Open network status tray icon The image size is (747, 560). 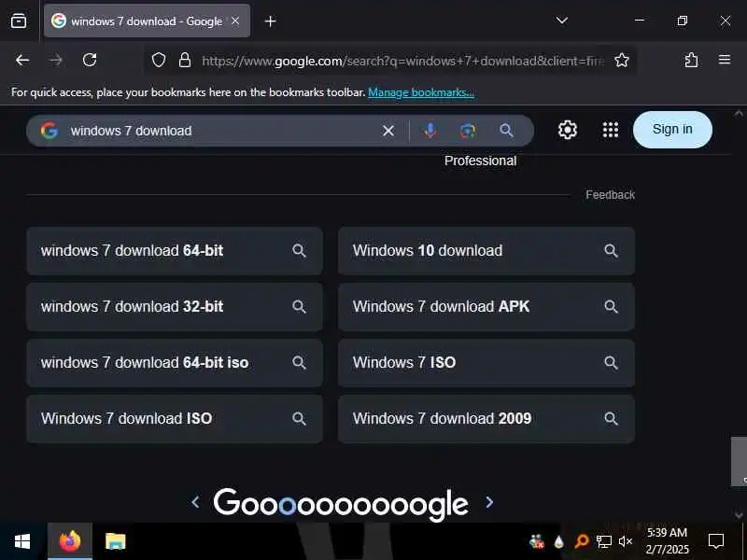click(604, 541)
